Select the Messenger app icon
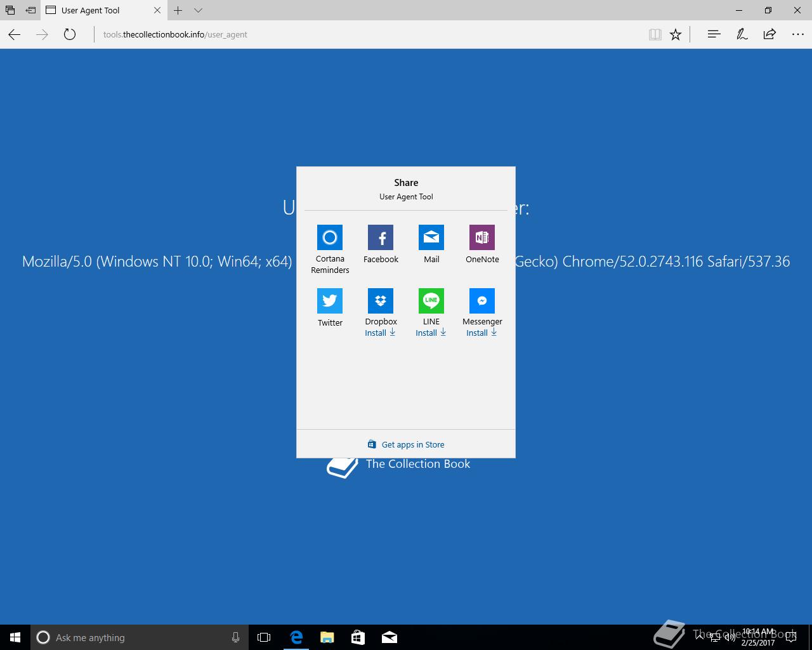 tap(482, 301)
